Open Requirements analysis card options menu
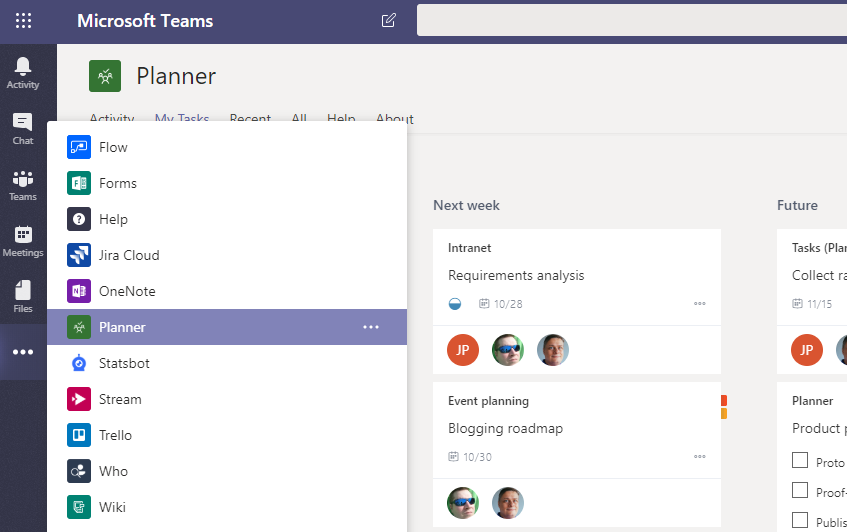The width and height of the screenshot is (847, 532). click(x=700, y=304)
